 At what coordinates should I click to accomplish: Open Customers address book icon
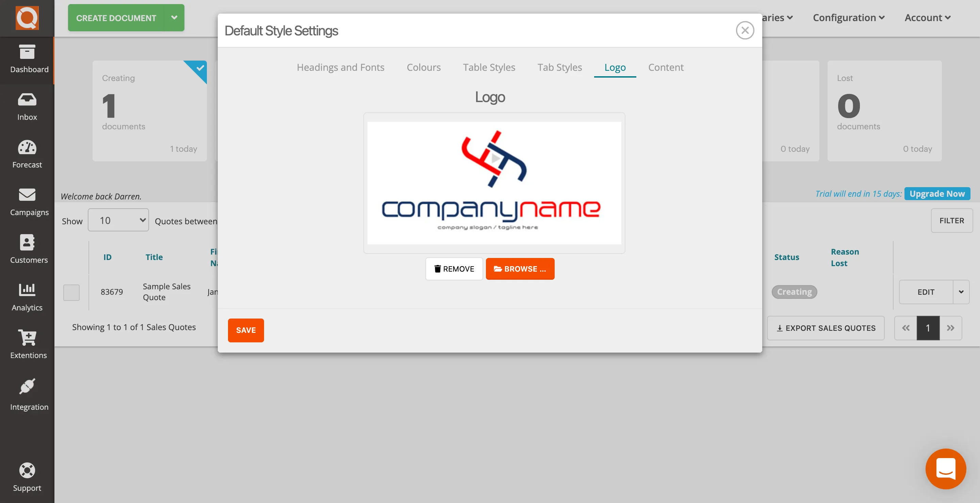(x=27, y=242)
